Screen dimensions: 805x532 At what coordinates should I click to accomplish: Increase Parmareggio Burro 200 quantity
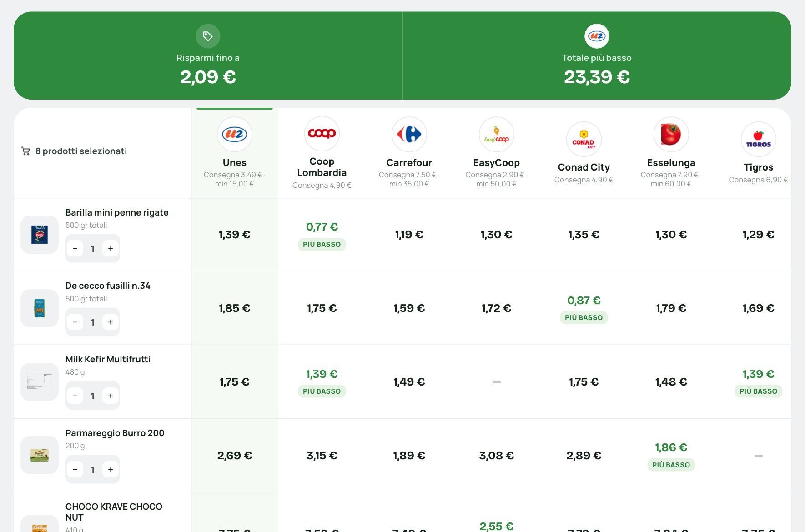111,469
